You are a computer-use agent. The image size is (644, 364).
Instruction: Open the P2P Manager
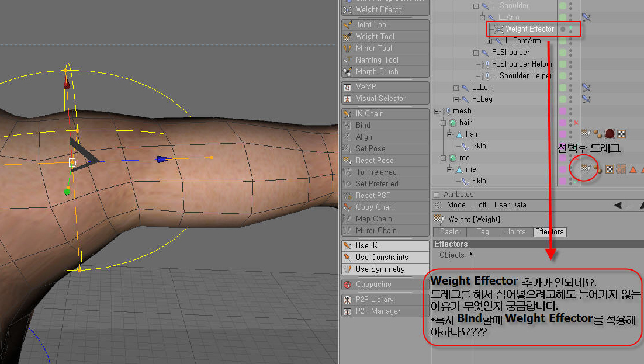[385, 311]
